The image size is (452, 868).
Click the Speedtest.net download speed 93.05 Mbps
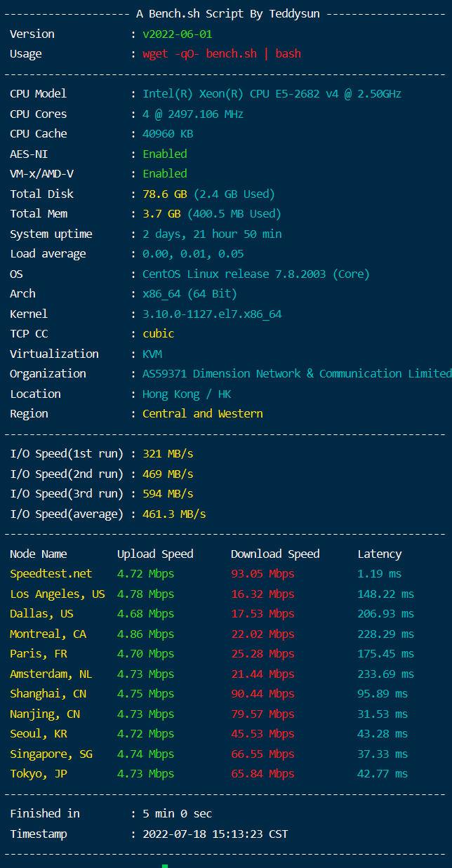(262, 573)
